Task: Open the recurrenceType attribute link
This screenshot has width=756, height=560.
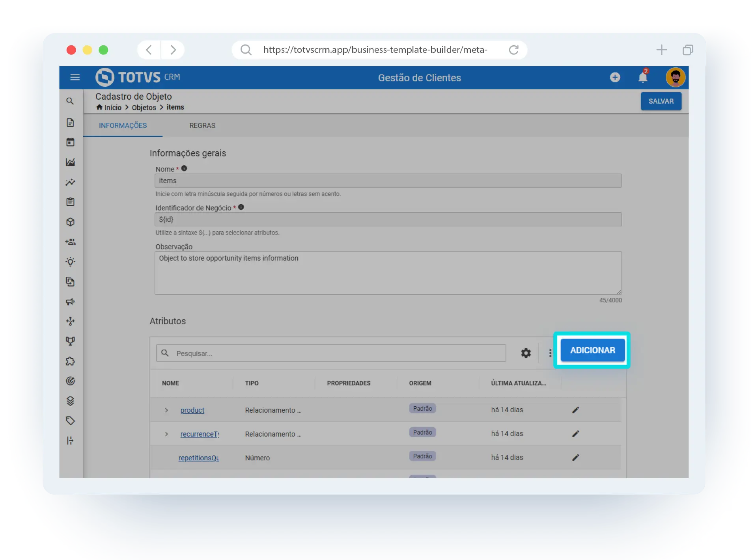Action: [x=200, y=434]
